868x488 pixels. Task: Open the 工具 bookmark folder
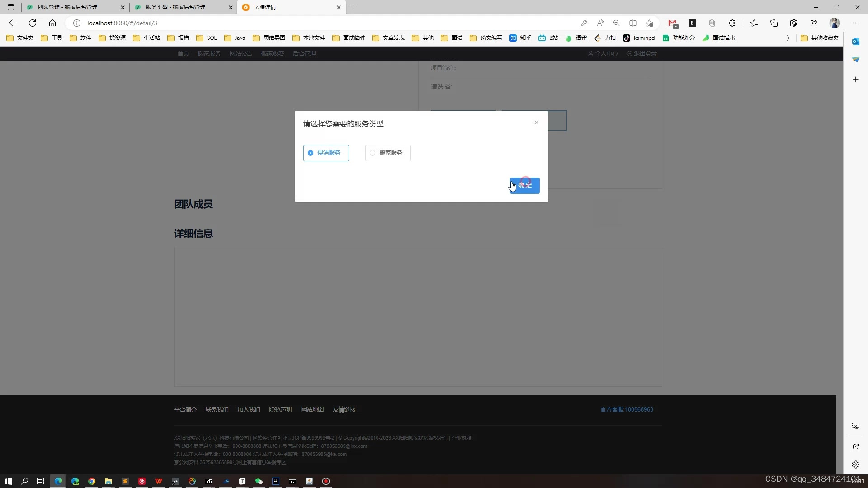coord(52,38)
